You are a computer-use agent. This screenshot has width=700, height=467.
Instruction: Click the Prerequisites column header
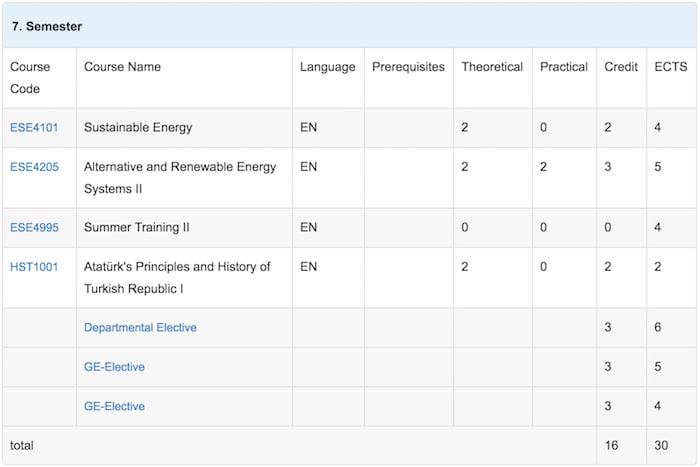tap(408, 67)
